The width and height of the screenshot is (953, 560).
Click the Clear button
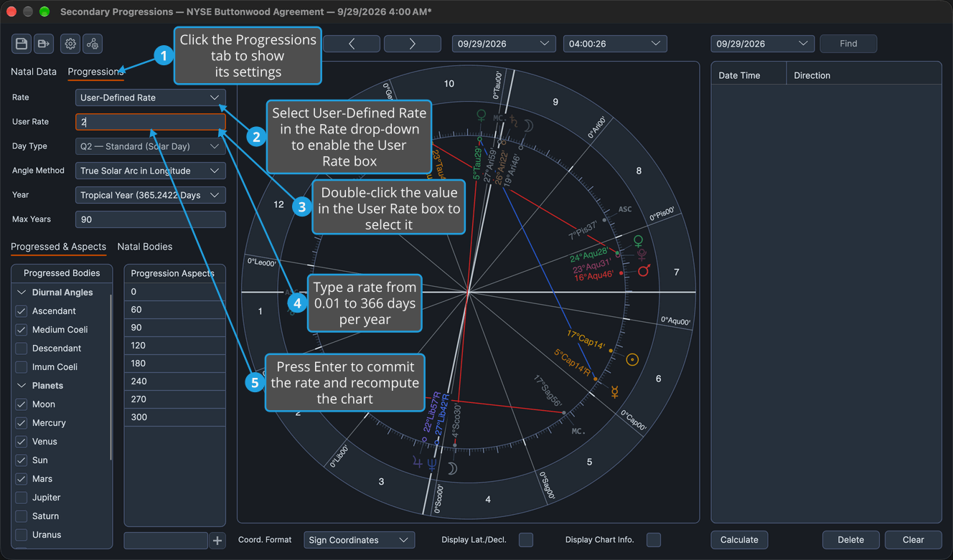click(x=914, y=540)
